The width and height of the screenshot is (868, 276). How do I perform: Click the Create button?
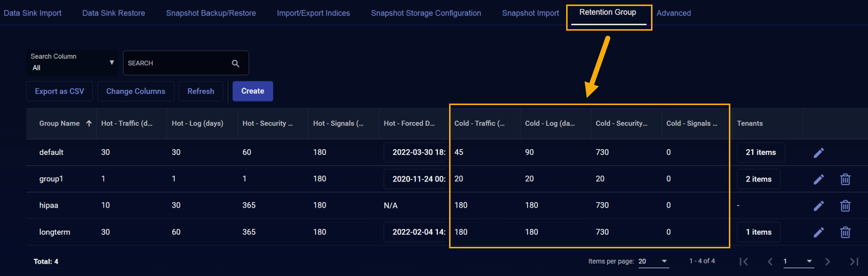tap(253, 91)
